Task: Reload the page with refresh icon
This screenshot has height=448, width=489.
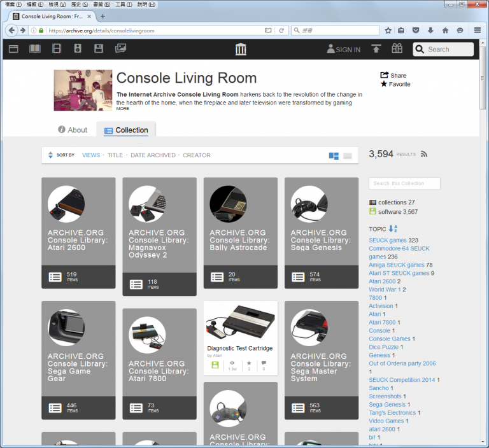Action: [281, 31]
